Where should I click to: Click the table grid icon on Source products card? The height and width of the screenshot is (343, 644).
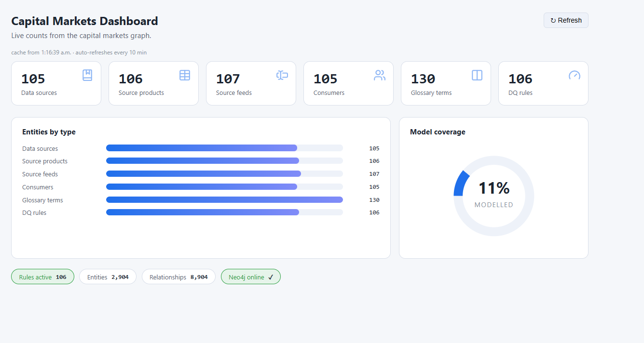[x=185, y=75]
